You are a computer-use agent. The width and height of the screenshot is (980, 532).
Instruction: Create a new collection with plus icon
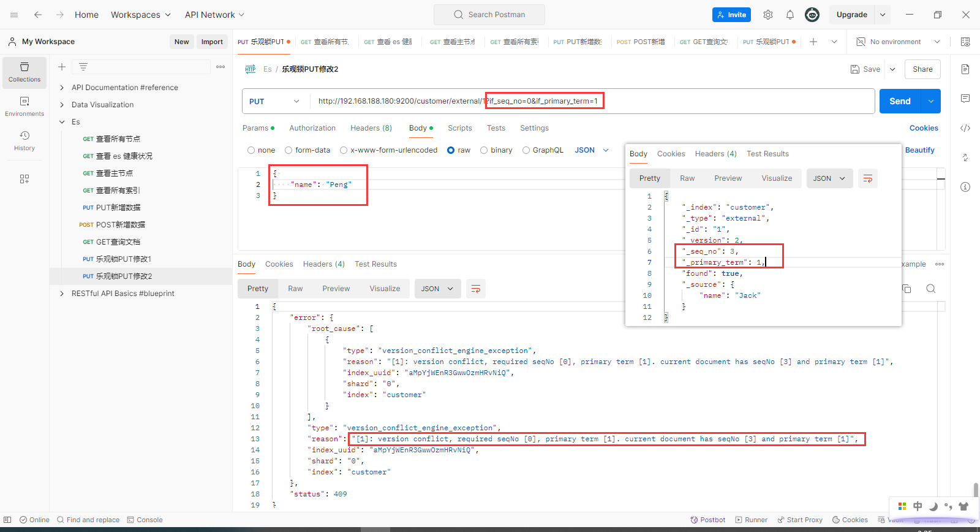click(x=61, y=67)
